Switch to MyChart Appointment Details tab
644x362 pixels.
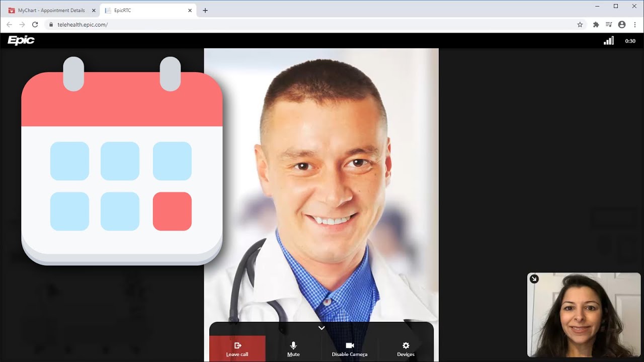point(51,11)
